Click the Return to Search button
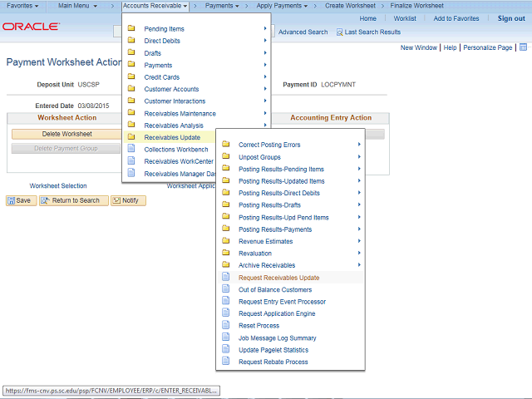This screenshot has width=532, height=399. coord(75,200)
